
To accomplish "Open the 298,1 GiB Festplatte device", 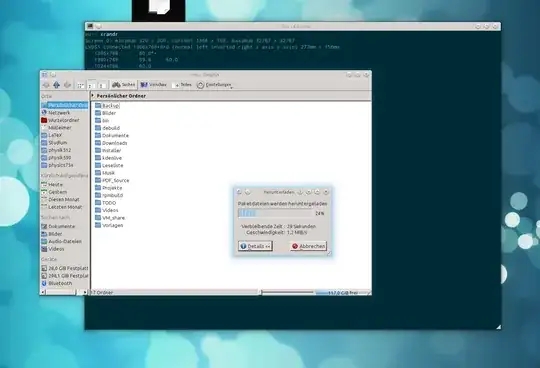I will (64, 276).
